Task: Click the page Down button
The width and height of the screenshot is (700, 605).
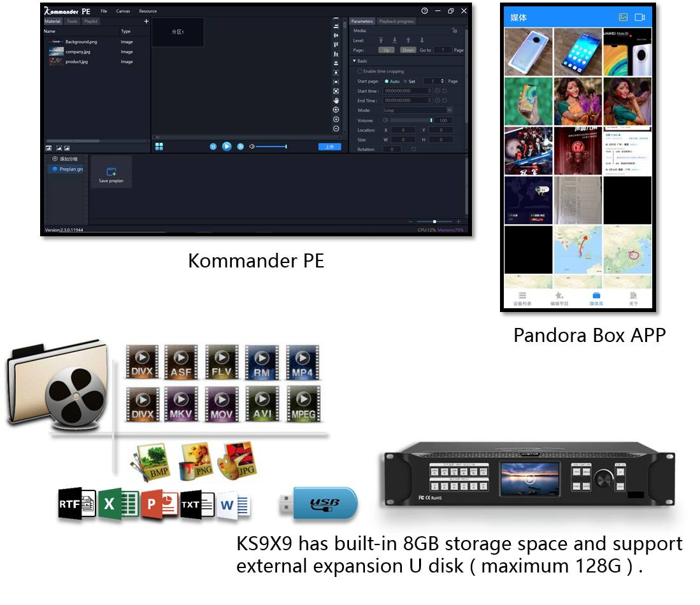Action: 408,50
